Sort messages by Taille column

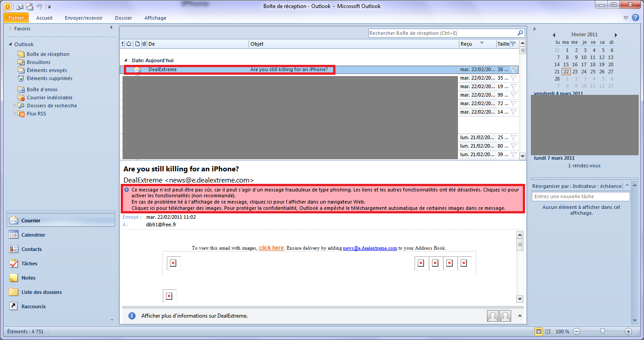click(503, 44)
